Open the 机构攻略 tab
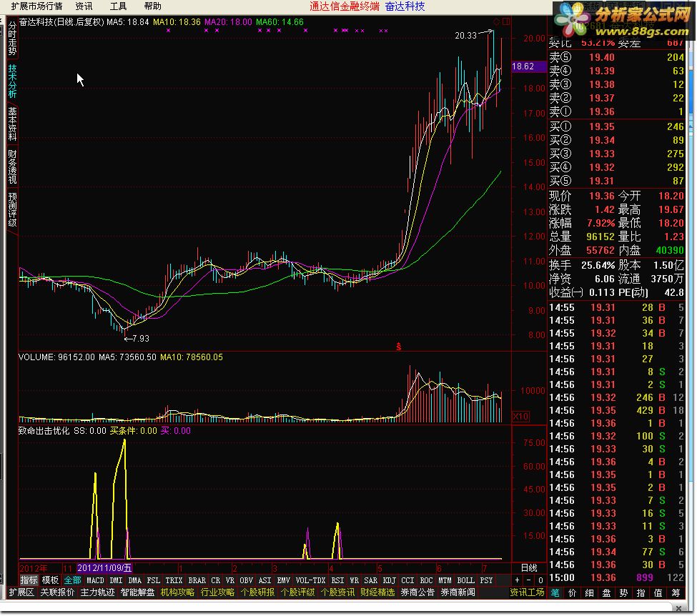 (x=177, y=592)
